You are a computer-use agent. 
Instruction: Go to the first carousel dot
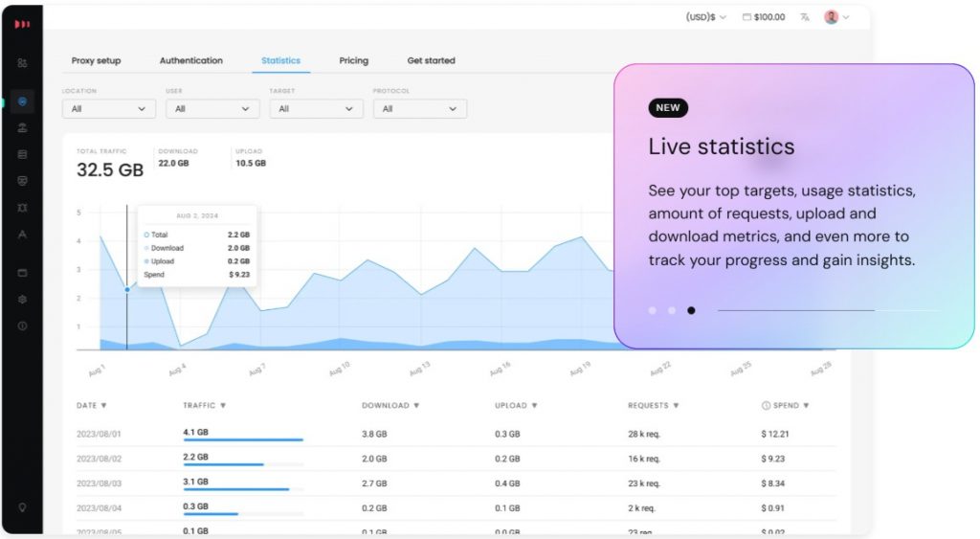pyautogui.click(x=653, y=311)
